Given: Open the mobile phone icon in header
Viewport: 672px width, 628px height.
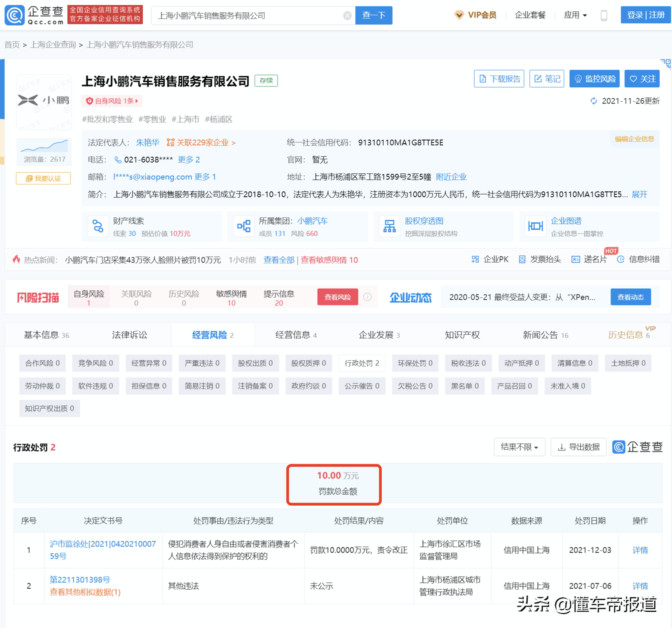Looking at the screenshot, I should pyautogui.click(x=604, y=15).
